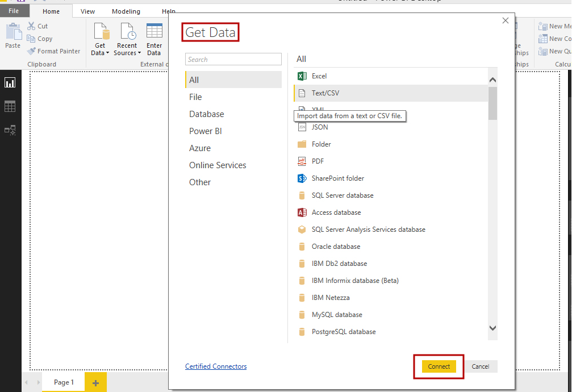
Task: Click the JSON connector icon
Action: click(x=302, y=127)
